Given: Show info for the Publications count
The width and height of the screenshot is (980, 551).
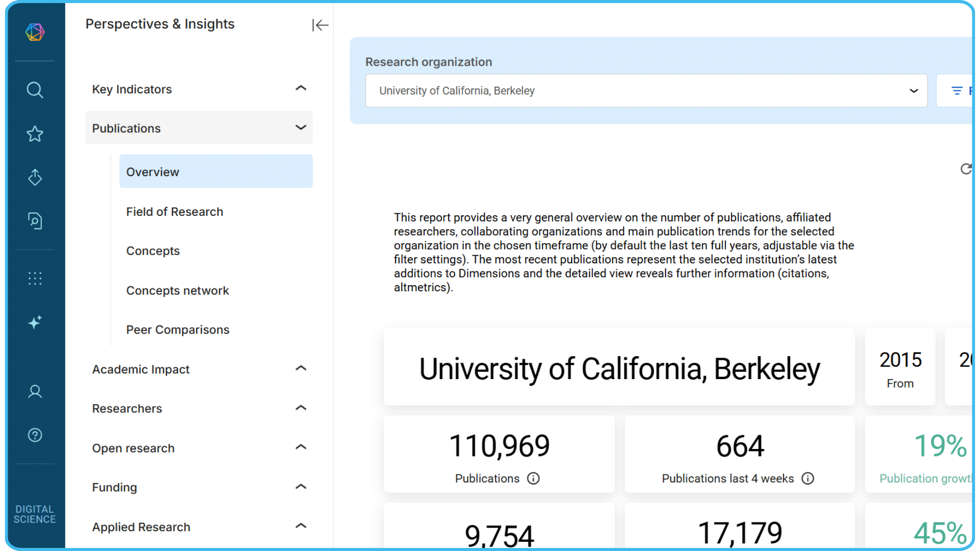Looking at the screenshot, I should (x=533, y=479).
